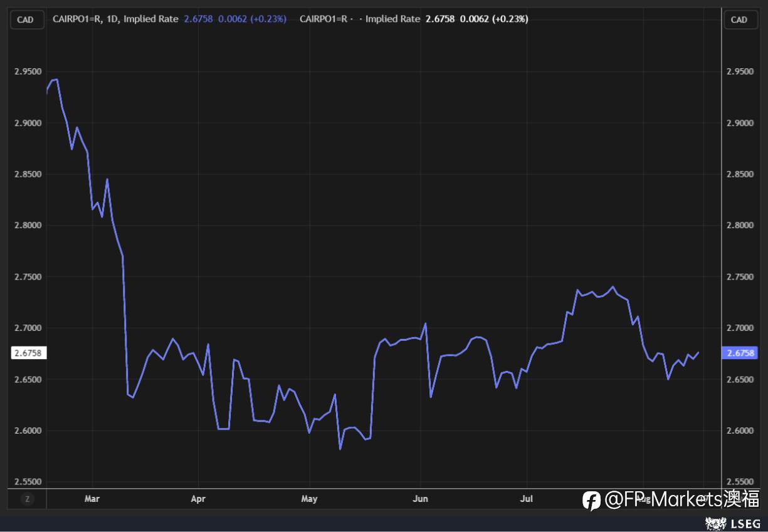Click the 2.8500 label on left axis
The height and width of the screenshot is (532, 768).
28,174
